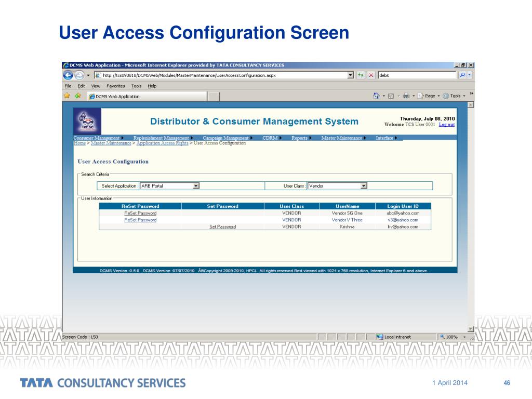The image size is (532, 399).
Task: Click the Feeds icon in the command bar
Action: point(391,96)
